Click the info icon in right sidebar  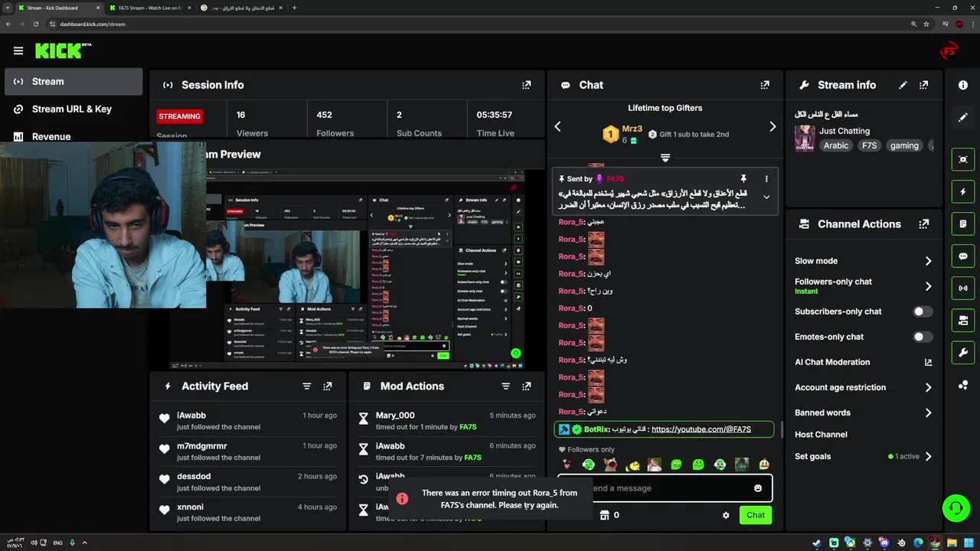click(963, 85)
